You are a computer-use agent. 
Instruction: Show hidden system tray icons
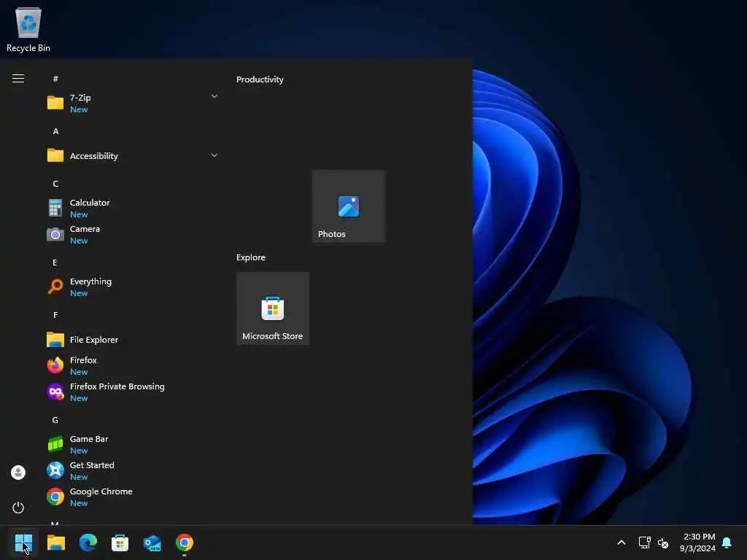(622, 542)
